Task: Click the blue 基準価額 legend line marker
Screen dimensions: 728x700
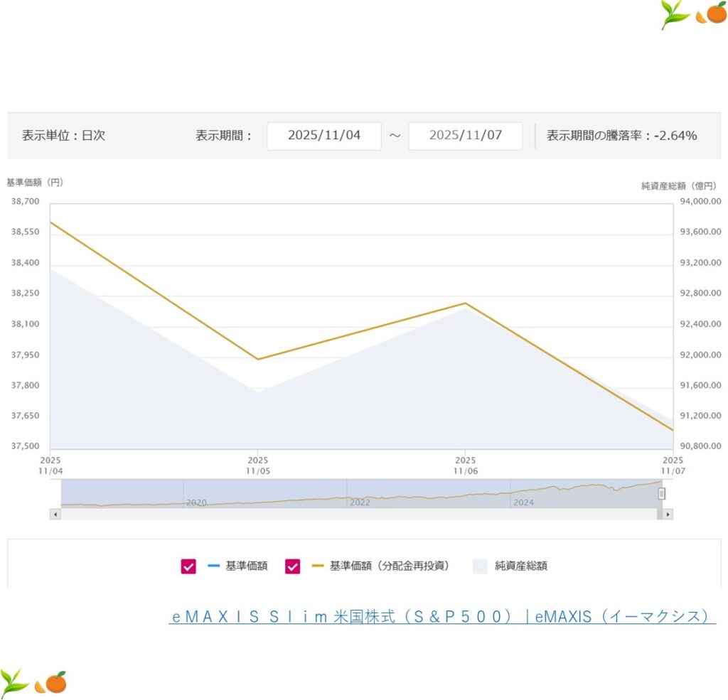Action: point(214,566)
